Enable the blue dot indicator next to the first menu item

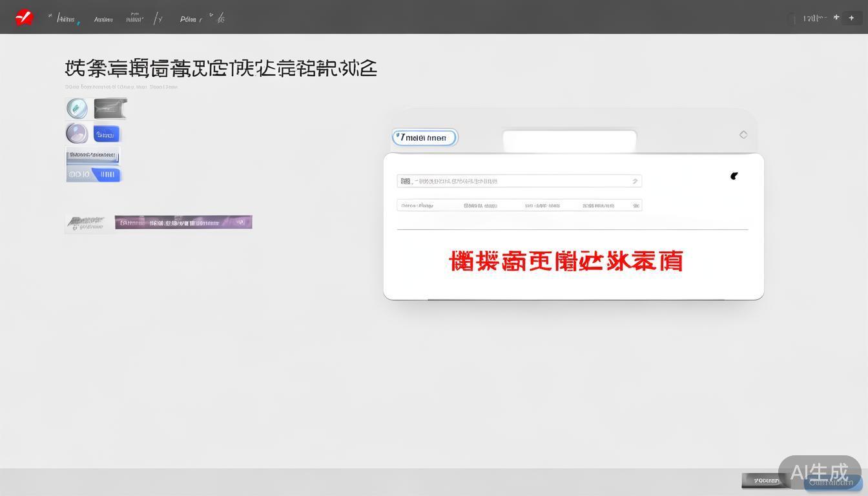point(79,23)
